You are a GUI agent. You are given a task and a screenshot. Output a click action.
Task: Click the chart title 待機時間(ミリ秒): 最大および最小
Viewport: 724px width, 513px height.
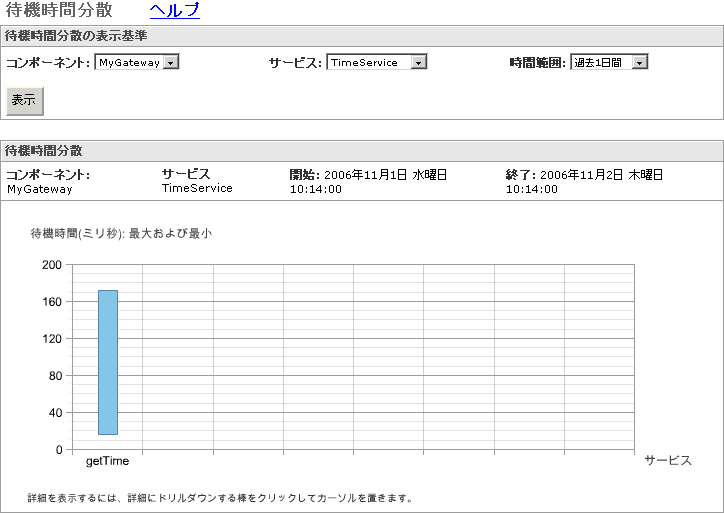pyautogui.click(x=121, y=233)
